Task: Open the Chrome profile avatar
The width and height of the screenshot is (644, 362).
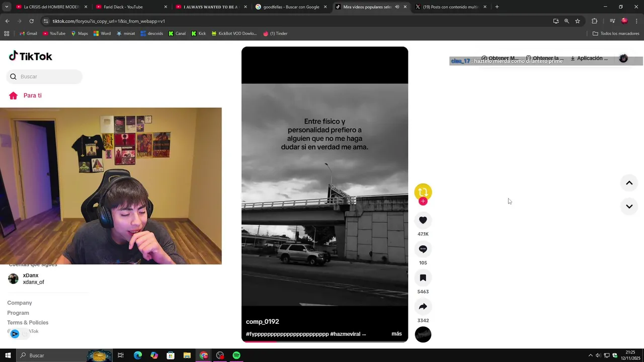Action: pos(624,21)
